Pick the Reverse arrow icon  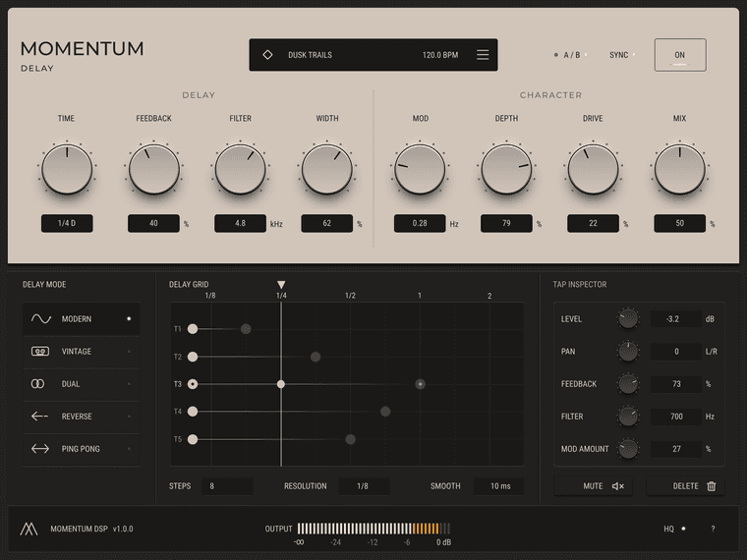pyautogui.click(x=39, y=417)
